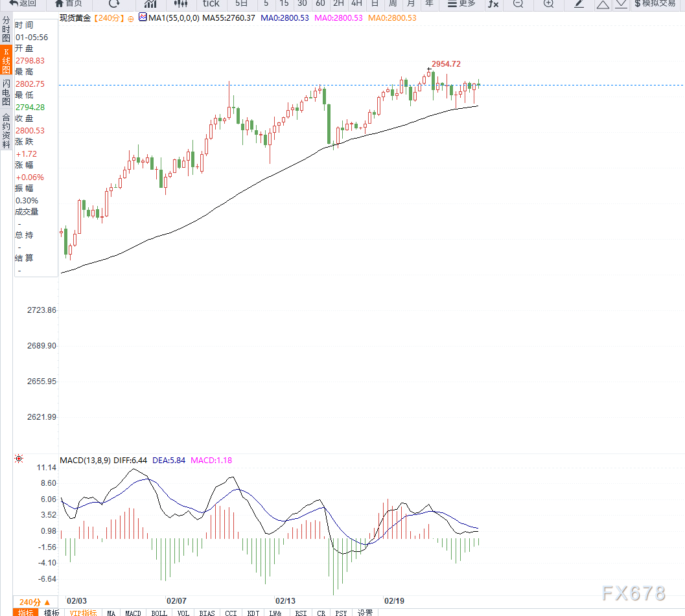685x616 pixels.
Task: Switch to the 分时图 side tab
Action: [x=6, y=30]
